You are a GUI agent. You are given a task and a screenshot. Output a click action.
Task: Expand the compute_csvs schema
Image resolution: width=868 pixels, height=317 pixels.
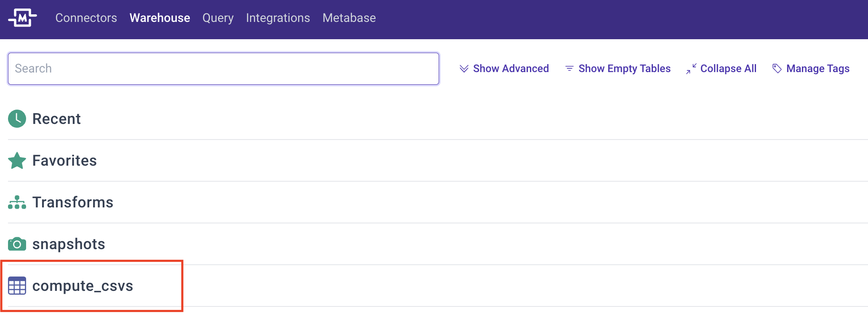click(x=83, y=286)
